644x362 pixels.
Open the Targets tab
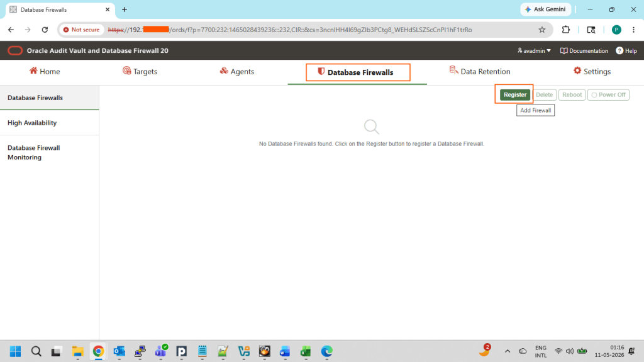tap(140, 71)
